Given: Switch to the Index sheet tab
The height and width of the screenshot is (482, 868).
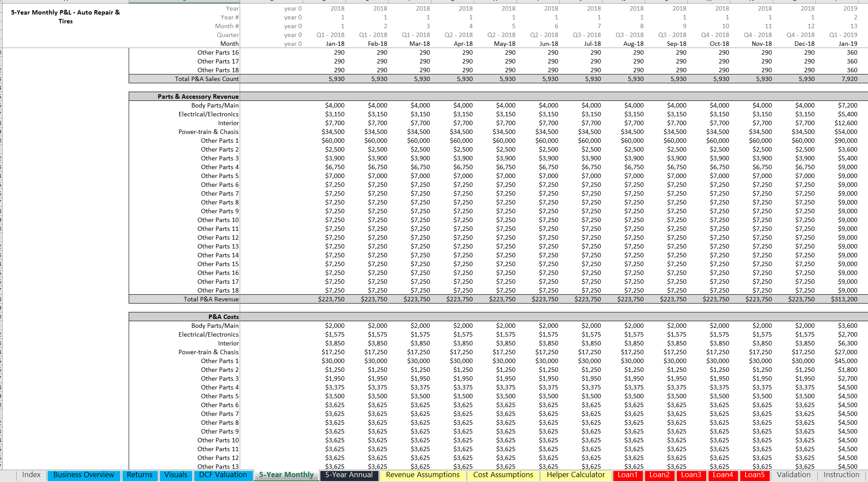Looking at the screenshot, I should tap(31, 475).
